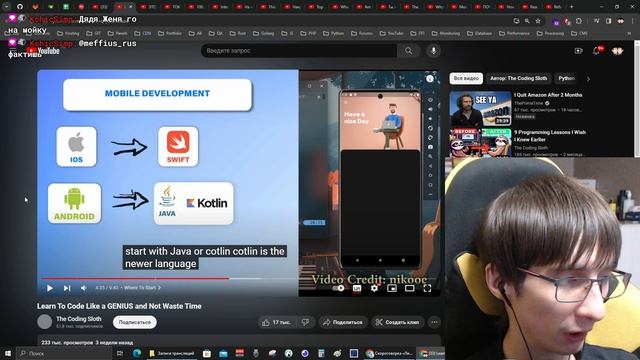The width and height of the screenshot is (640, 360).
Task: Show more filter chips with the chevron
Action: [588, 79]
